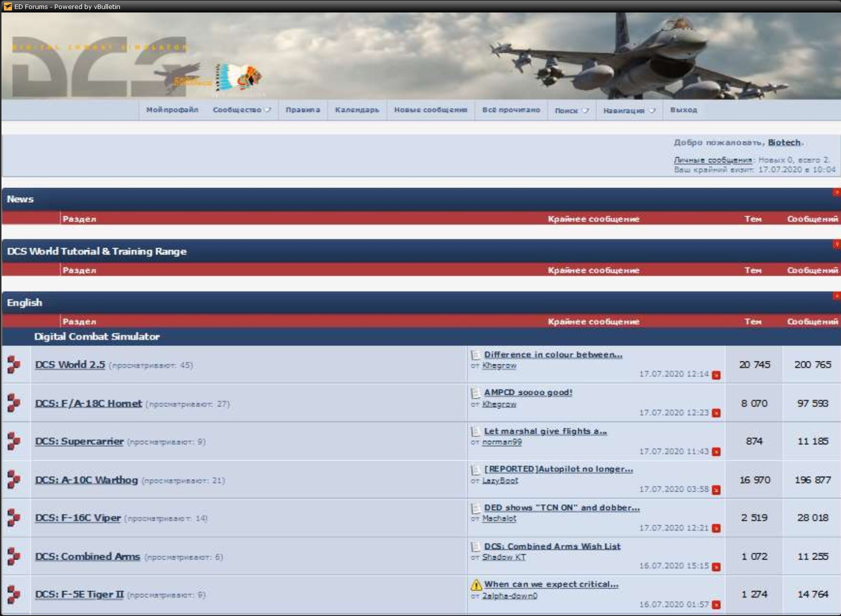This screenshot has width=841, height=616.
Task: Open thread 'AMPCD soooo good!'
Action: (528, 392)
